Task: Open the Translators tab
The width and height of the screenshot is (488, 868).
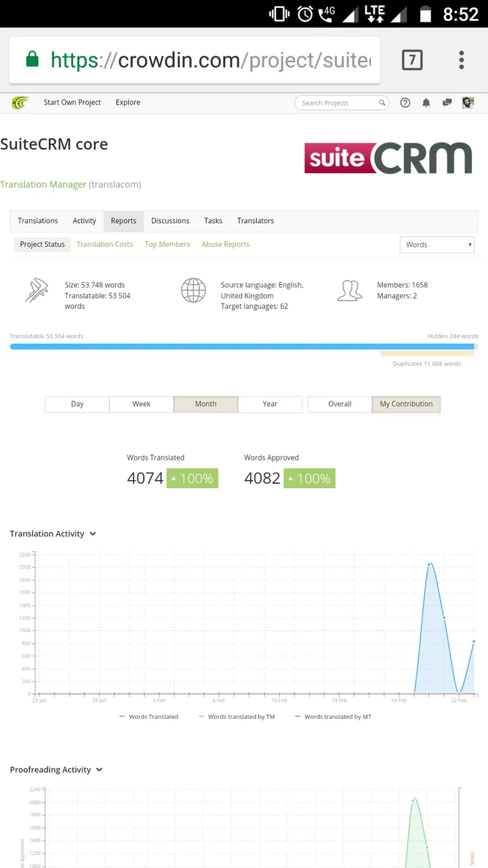Action: pos(256,221)
